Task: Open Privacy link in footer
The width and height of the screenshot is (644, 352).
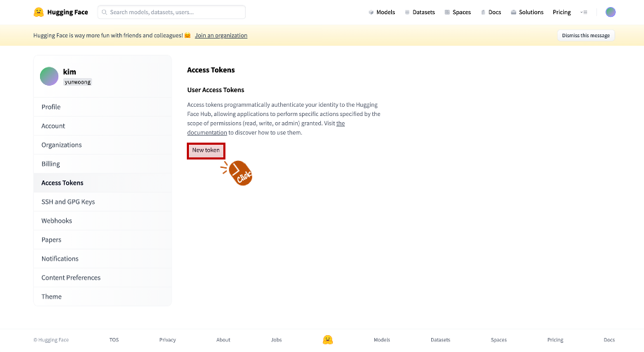Action: coord(168,339)
